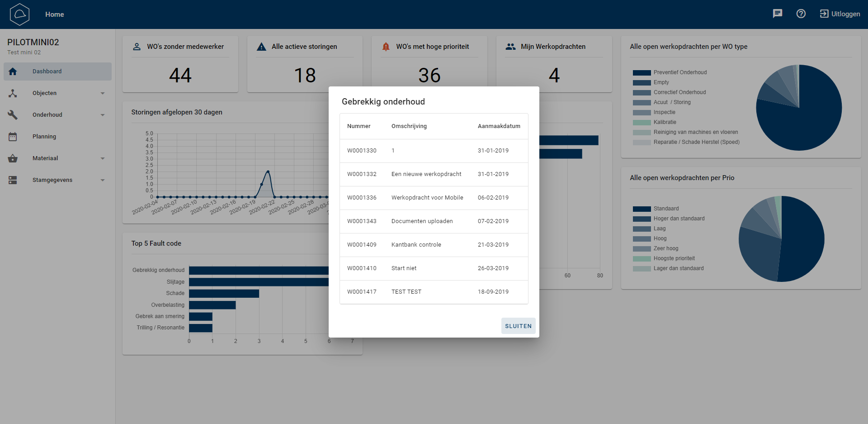
Task: Click the Stamgegevens server icon
Action: (x=13, y=180)
